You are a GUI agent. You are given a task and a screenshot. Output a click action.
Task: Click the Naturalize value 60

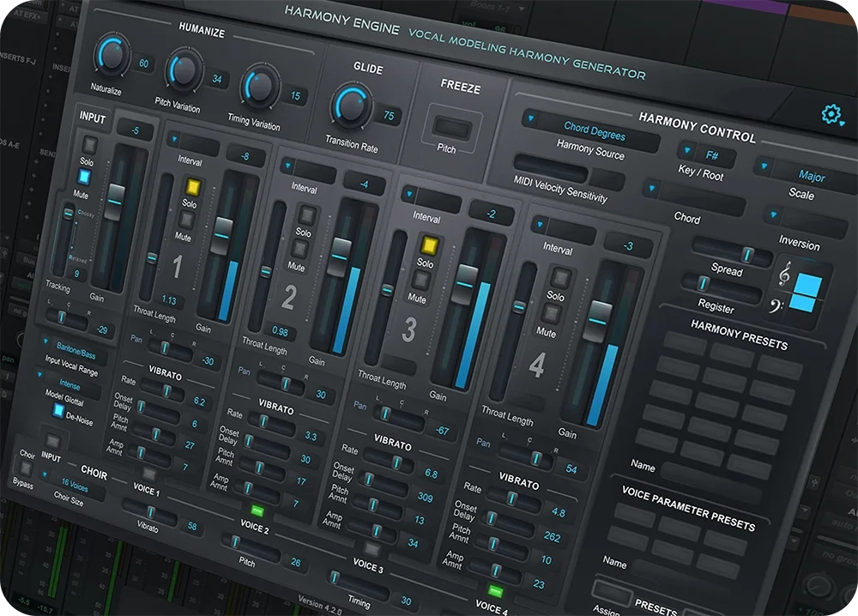point(143,63)
